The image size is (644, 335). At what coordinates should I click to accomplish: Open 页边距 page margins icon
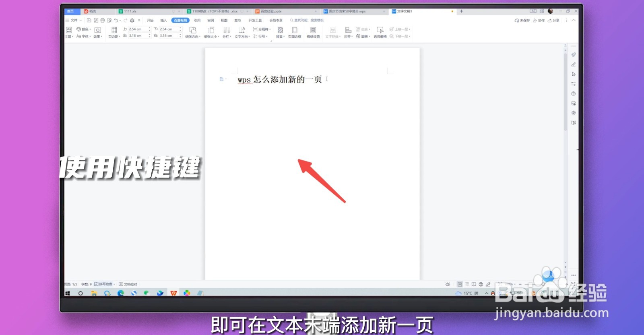click(114, 30)
